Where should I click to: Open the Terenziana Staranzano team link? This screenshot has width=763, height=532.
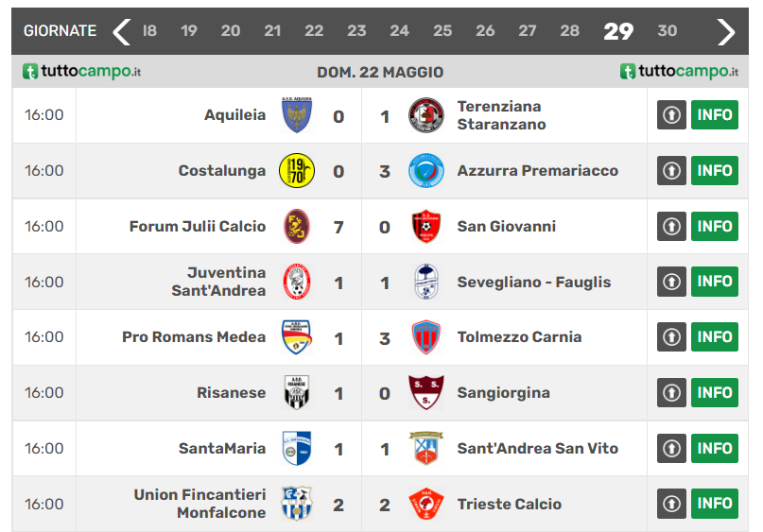501,115
